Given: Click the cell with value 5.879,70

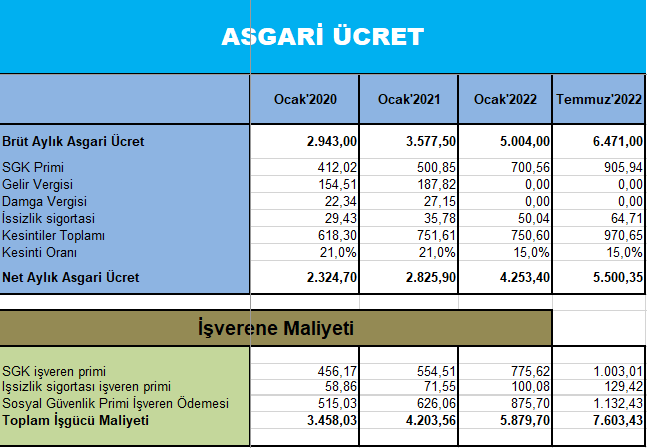Looking at the screenshot, I should [505, 420].
